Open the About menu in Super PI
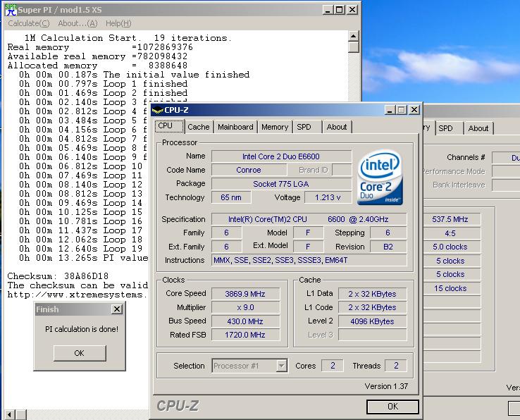Image resolution: width=520 pixels, height=420 pixels. (x=78, y=23)
